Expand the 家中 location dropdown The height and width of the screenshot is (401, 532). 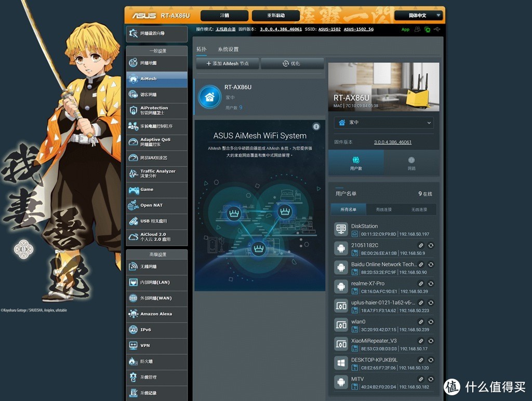pyautogui.click(x=384, y=123)
